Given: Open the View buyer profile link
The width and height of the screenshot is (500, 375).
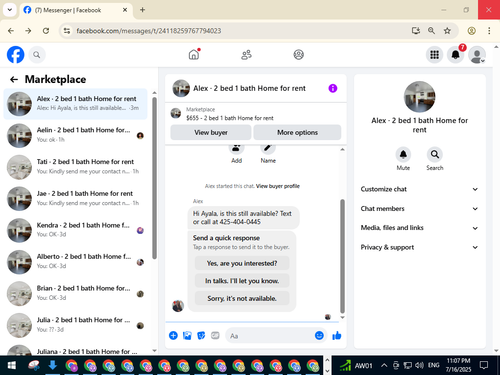Looking at the screenshot, I should click(x=278, y=186).
